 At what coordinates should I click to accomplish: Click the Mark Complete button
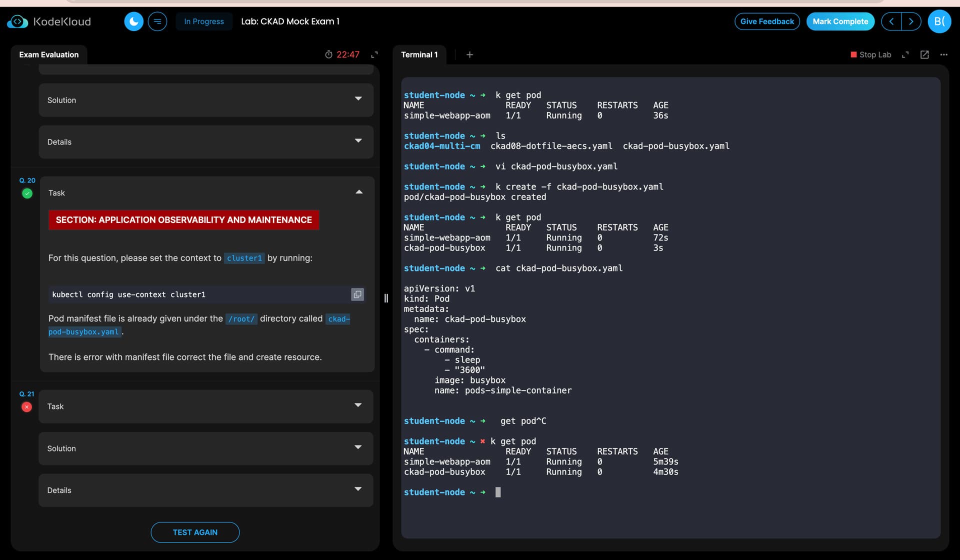[840, 21]
